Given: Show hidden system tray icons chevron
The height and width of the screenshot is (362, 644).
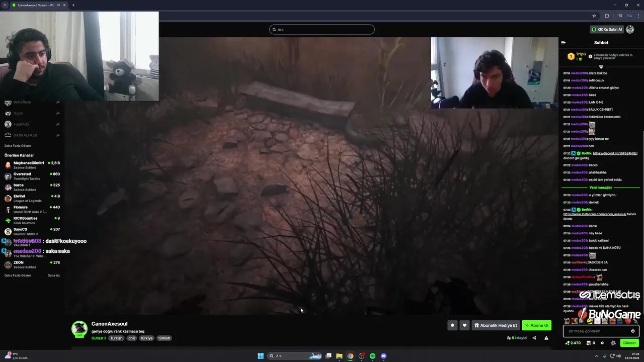Looking at the screenshot, I should (x=597, y=356).
